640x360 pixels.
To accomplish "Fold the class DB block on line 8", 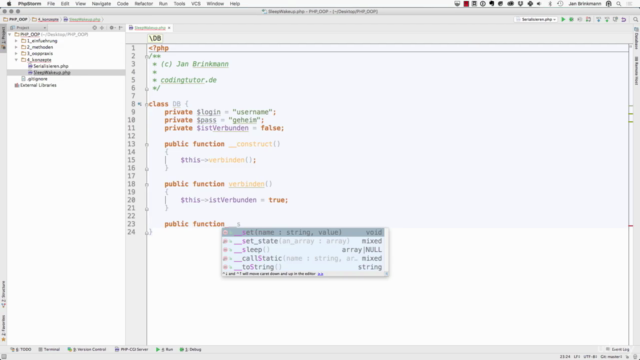I will click(x=147, y=104).
